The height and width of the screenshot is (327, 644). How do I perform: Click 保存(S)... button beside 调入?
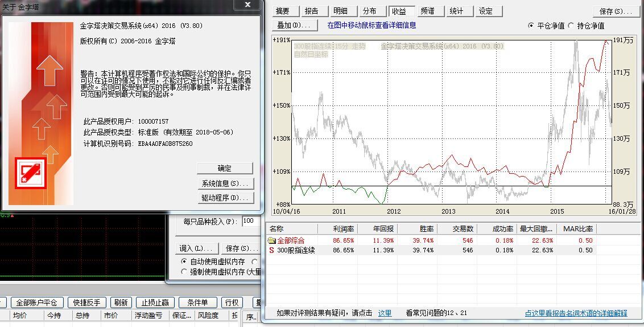pos(241,248)
